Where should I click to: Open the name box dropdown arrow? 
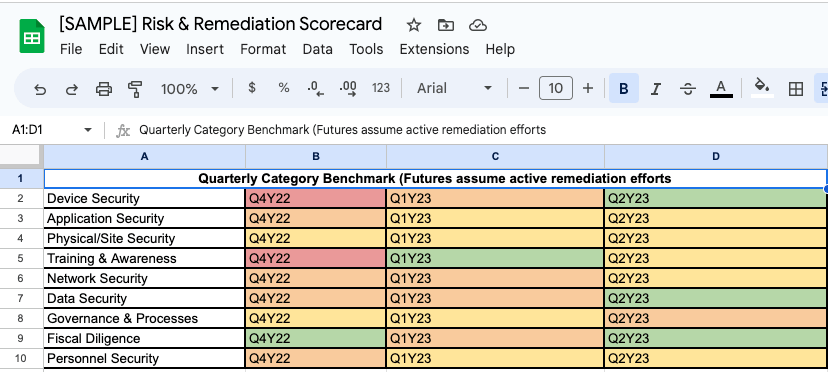click(x=88, y=130)
